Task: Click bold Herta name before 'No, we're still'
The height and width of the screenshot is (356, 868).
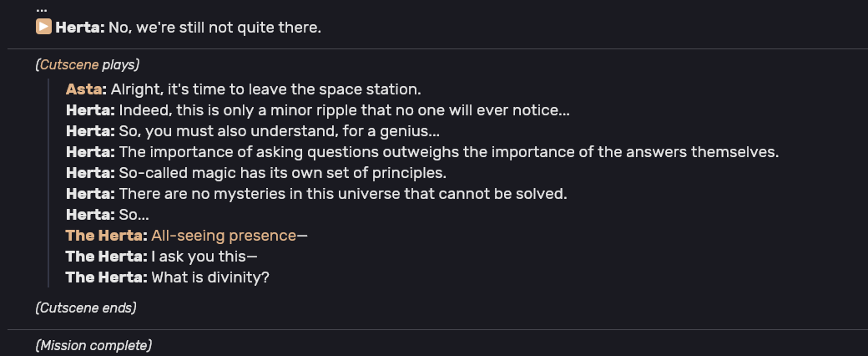Action: pyautogui.click(x=78, y=28)
